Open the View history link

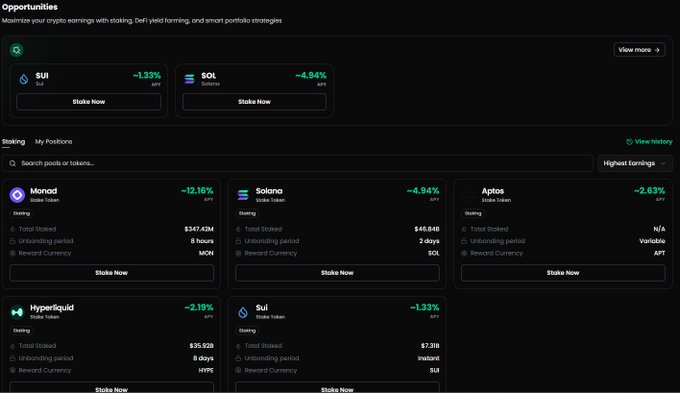pos(649,142)
